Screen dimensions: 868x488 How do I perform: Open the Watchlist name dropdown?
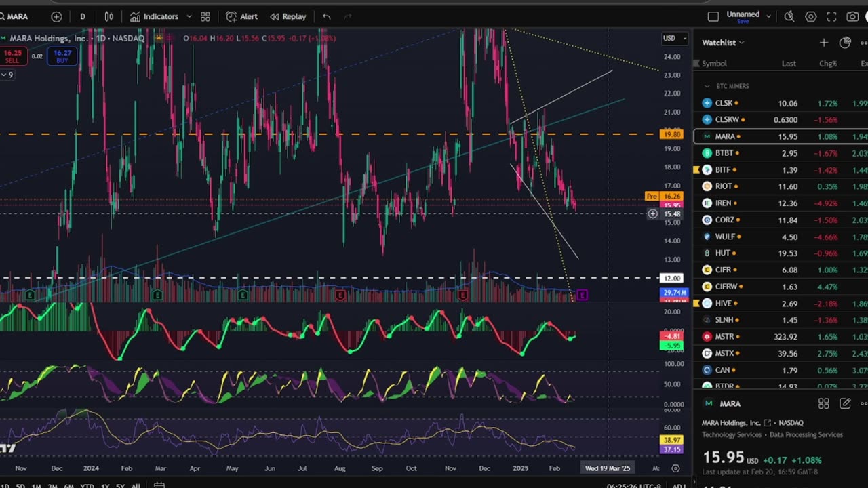[723, 43]
